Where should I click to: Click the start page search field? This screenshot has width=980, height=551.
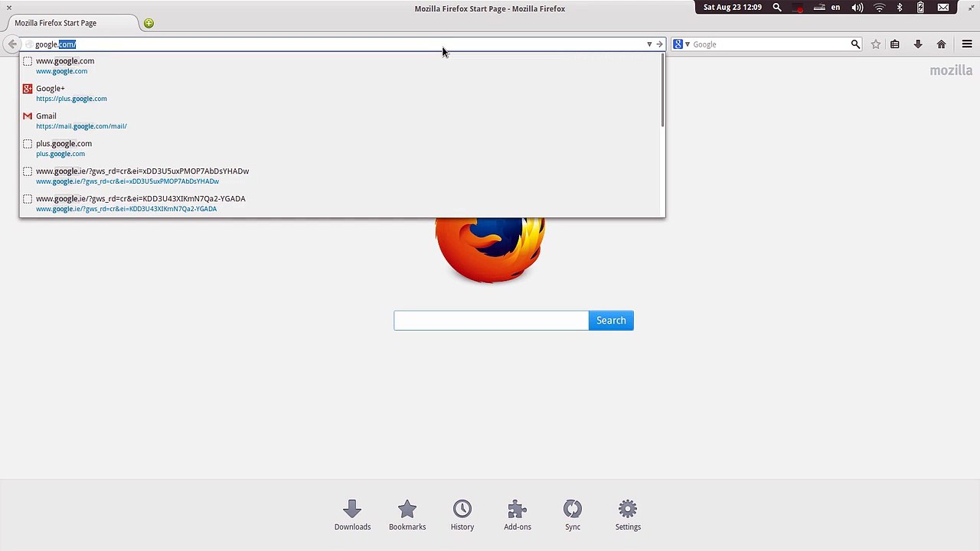(x=491, y=321)
